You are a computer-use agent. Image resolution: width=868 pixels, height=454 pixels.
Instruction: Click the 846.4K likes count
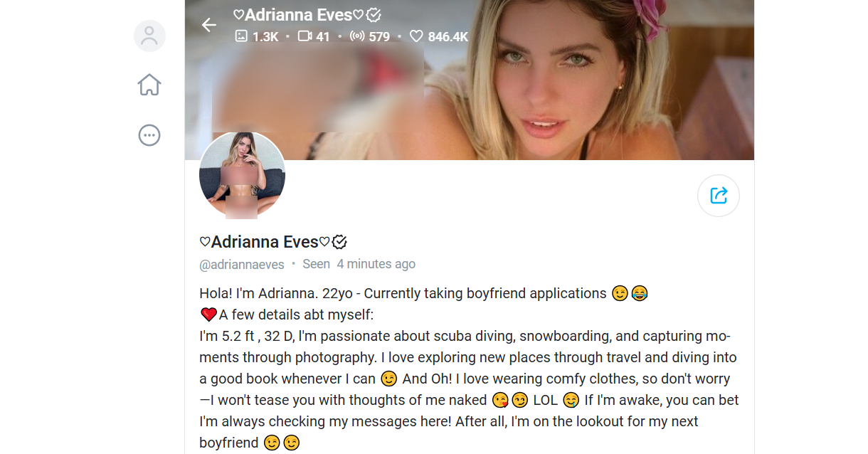pos(448,36)
